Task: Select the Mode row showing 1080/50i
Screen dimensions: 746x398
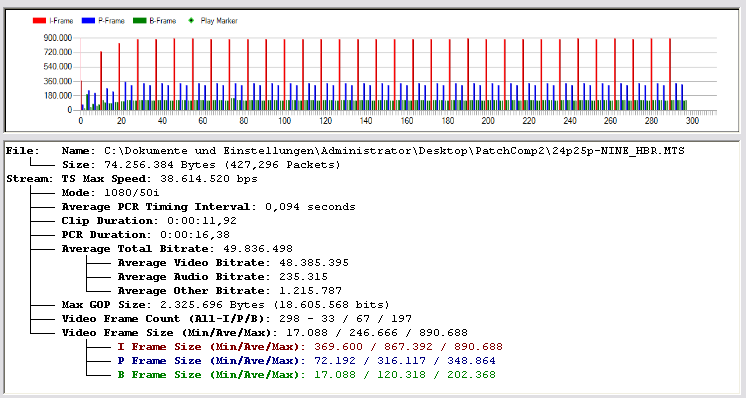Action: 111,193
